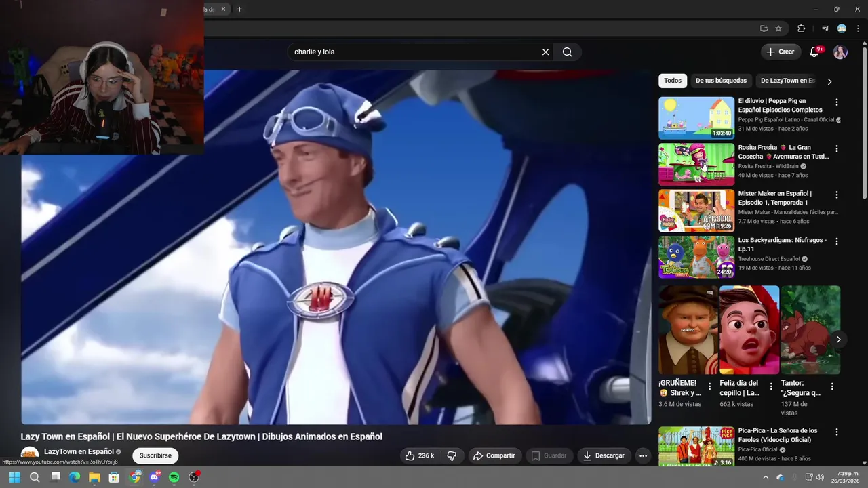868x488 pixels.
Task: Select the Todos filter chip
Action: coord(673,81)
